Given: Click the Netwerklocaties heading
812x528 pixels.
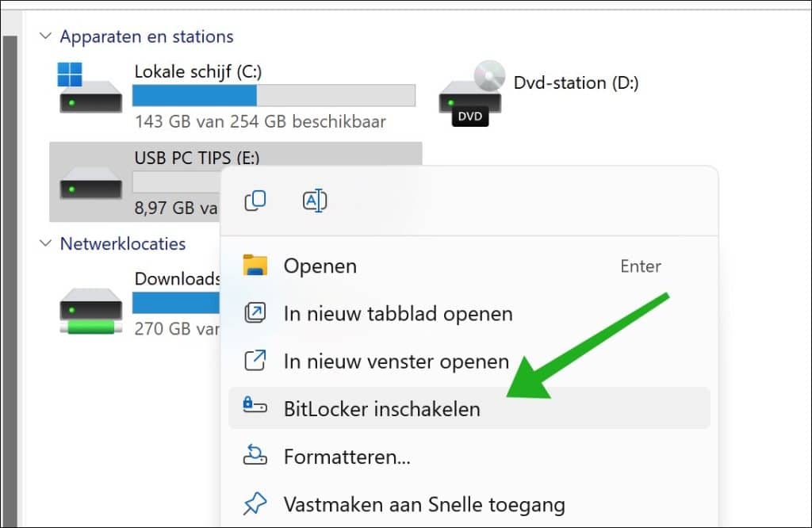Looking at the screenshot, I should 123,244.
